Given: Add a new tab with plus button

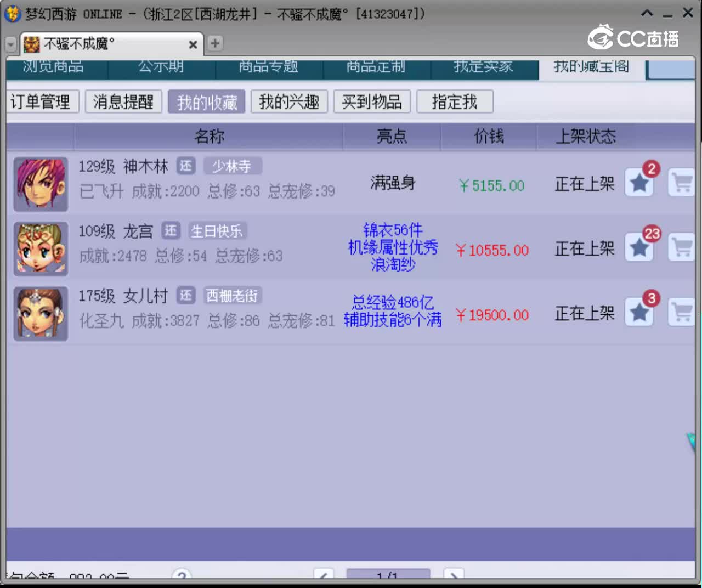Looking at the screenshot, I should click(x=215, y=43).
